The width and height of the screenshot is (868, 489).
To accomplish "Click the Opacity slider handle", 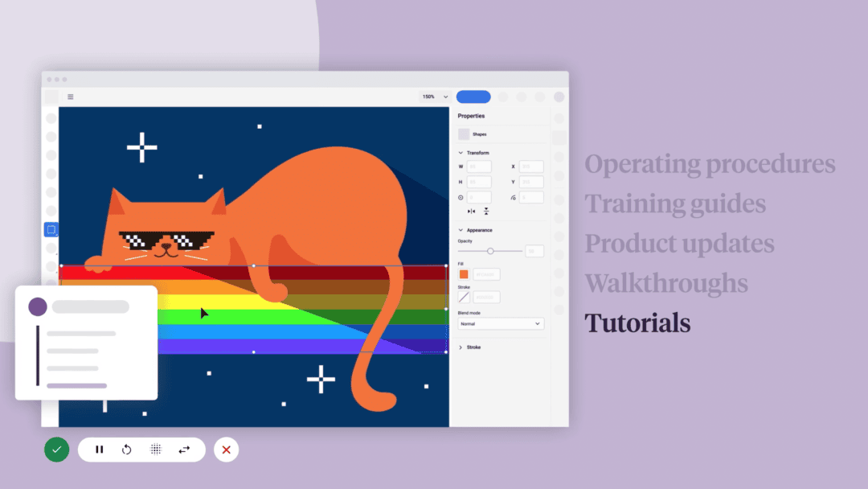I will pyautogui.click(x=490, y=251).
